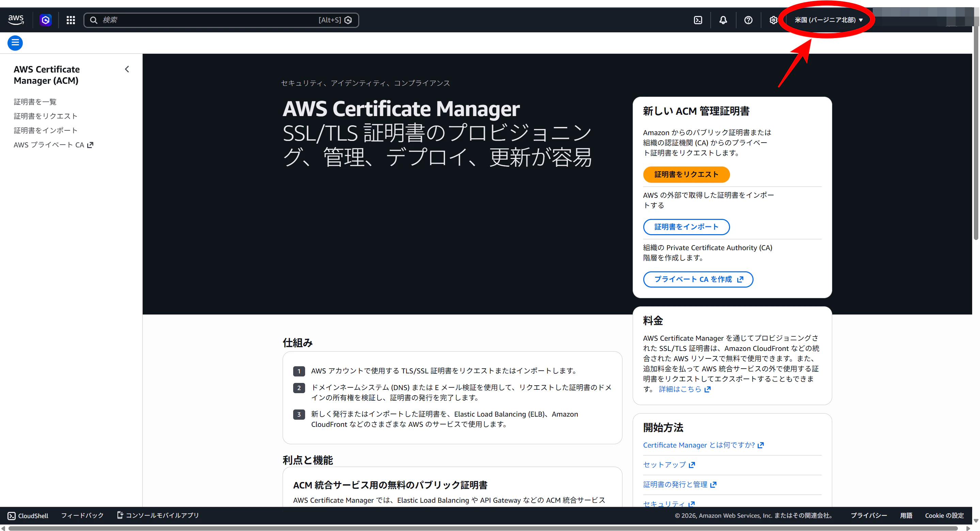The width and height of the screenshot is (980, 531).
Task: Open 証明書を一覧 in sidebar
Action: [x=35, y=101]
